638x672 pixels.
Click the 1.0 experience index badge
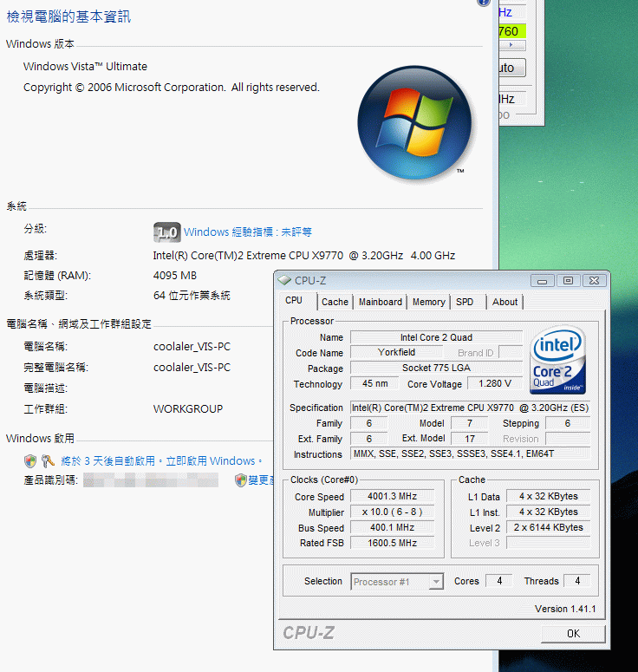pos(167,232)
